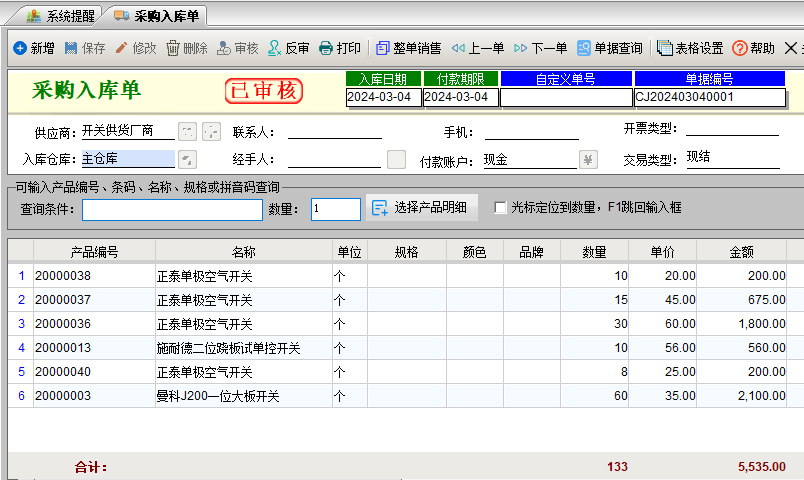Switch to the 系统提醒 tab
This screenshot has width=804, height=480.
coord(62,16)
